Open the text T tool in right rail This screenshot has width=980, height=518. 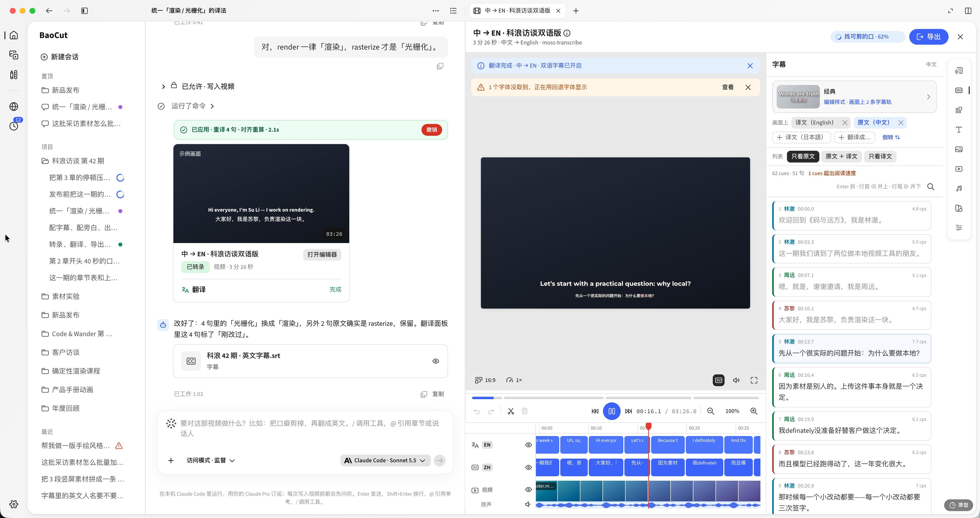[x=959, y=130]
